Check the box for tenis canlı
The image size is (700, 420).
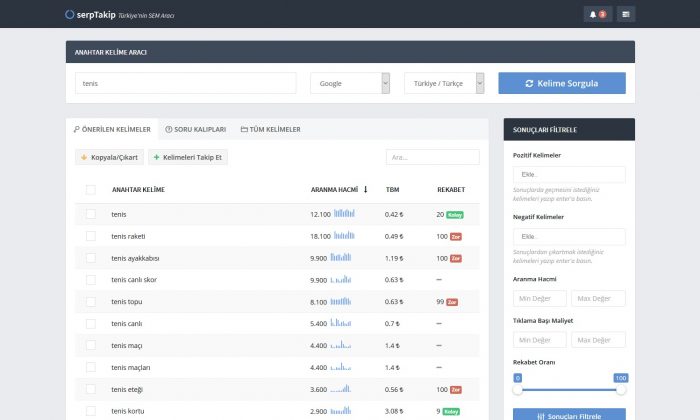[x=91, y=324]
